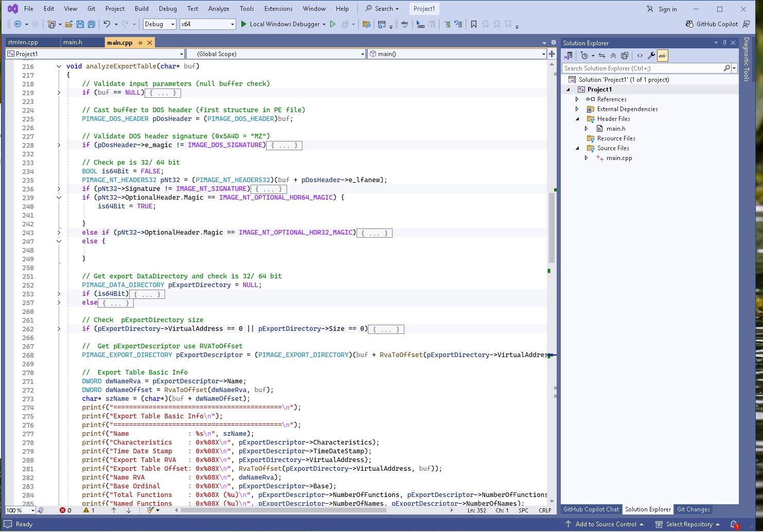
Task: Toggle pin on the main.cpp tab
Action: 140,43
